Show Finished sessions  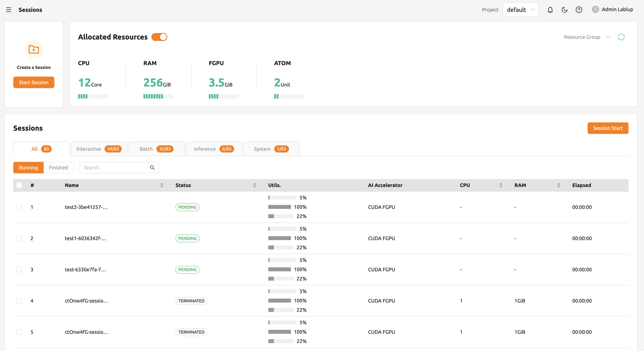pyautogui.click(x=59, y=168)
